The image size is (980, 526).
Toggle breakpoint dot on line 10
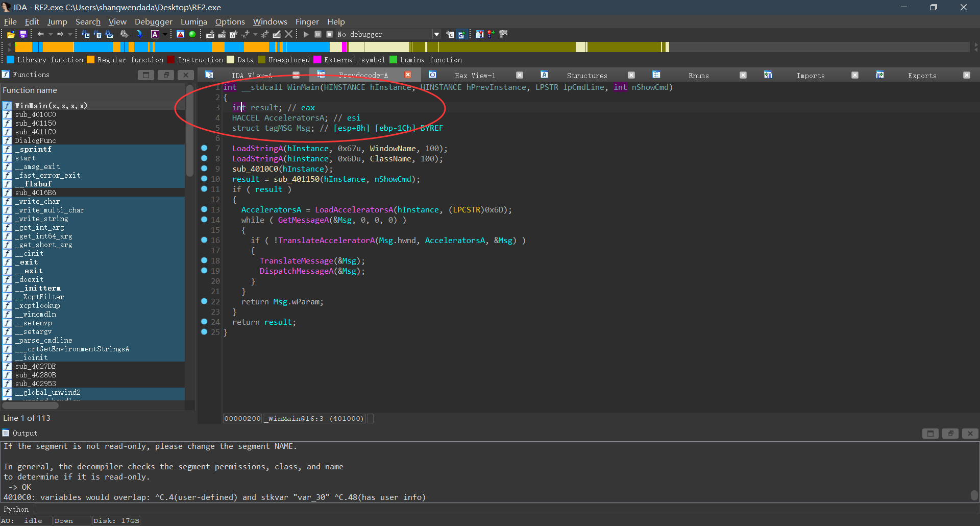click(x=204, y=179)
